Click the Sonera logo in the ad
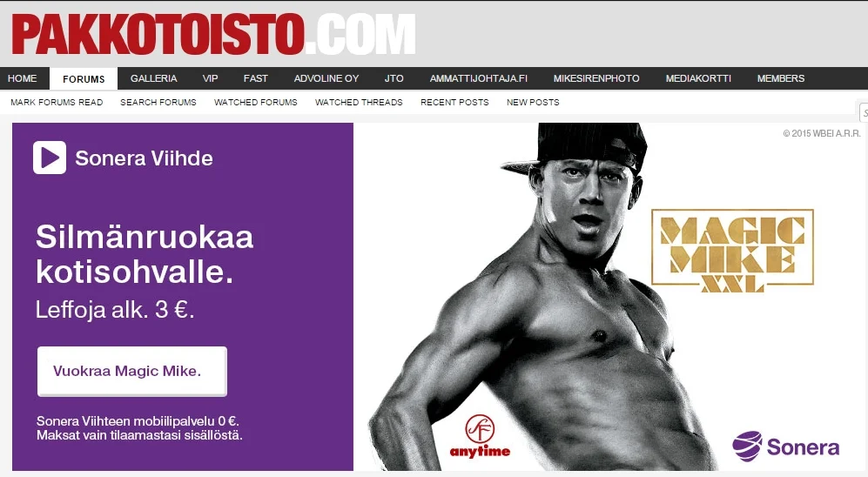This screenshot has width=868, height=477. click(785, 446)
